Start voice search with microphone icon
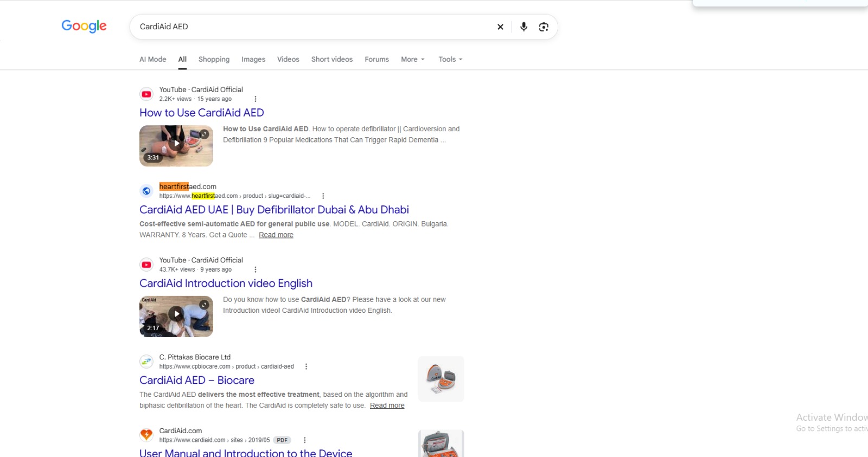Image resolution: width=868 pixels, height=457 pixels. click(524, 27)
